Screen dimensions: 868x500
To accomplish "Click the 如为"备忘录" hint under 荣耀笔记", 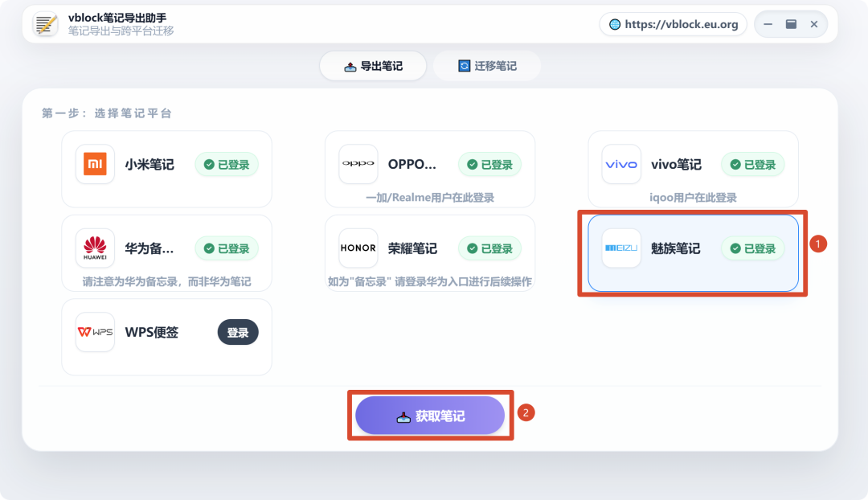I will point(430,282).
